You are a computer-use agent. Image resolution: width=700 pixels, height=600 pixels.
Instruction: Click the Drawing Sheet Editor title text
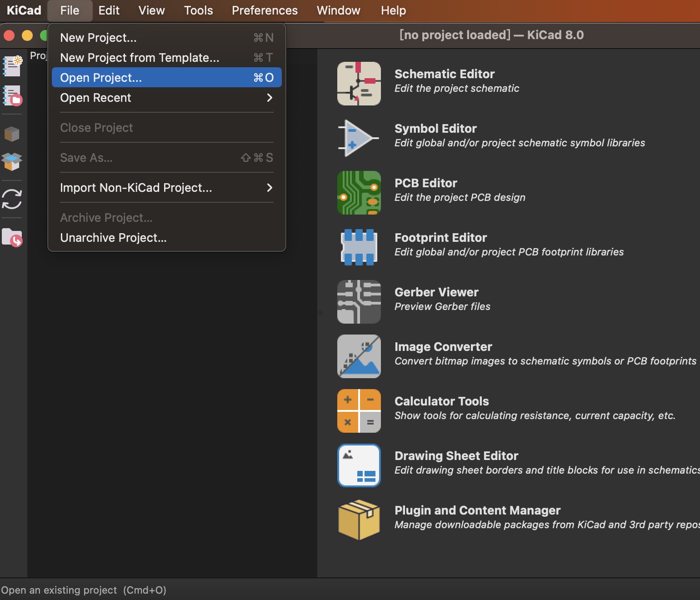pyautogui.click(x=456, y=455)
